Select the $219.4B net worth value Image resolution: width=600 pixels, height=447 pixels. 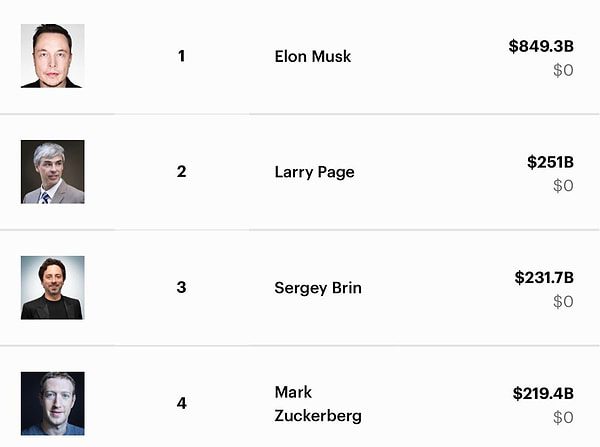pyautogui.click(x=543, y=393)
